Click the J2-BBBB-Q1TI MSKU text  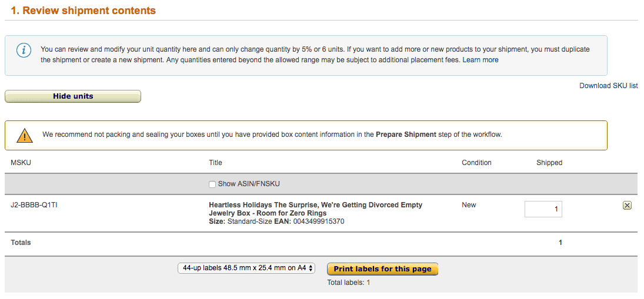click(34, 204)
